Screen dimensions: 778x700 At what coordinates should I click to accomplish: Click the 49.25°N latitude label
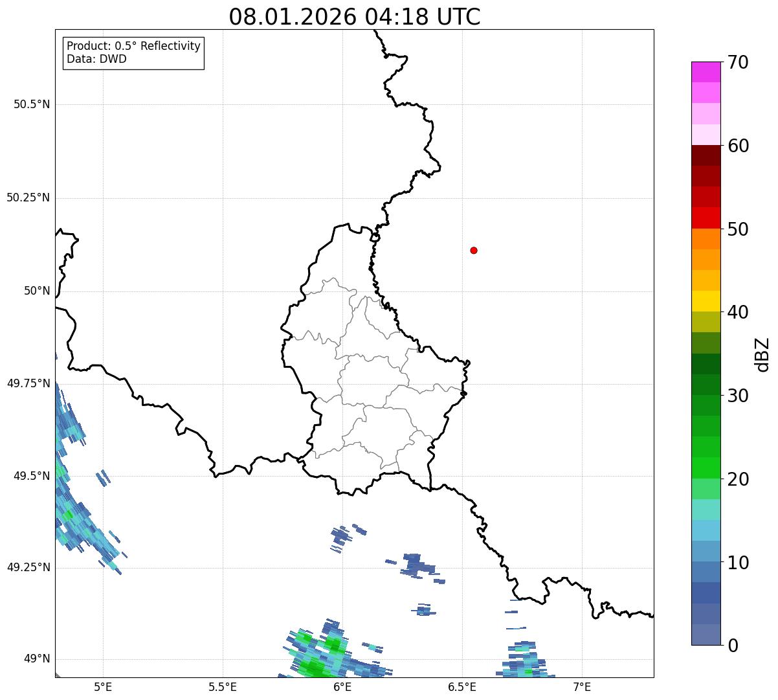click(28, 567)
